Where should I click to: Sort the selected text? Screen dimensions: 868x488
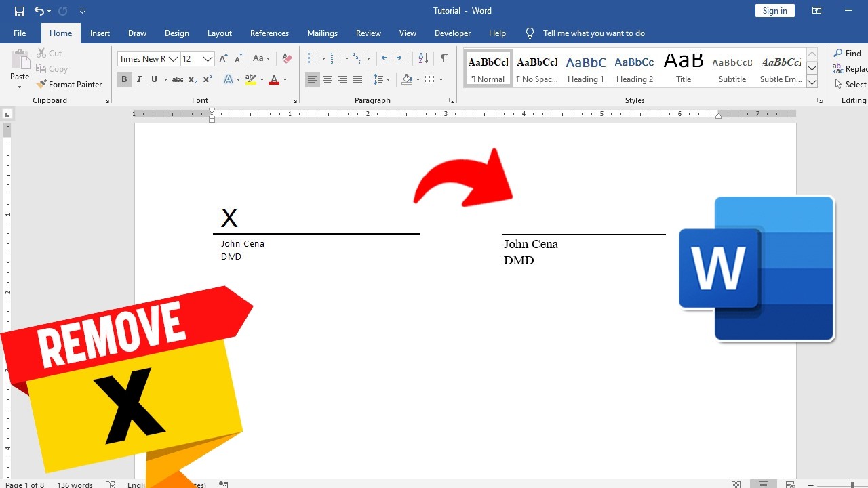(423, 59)
